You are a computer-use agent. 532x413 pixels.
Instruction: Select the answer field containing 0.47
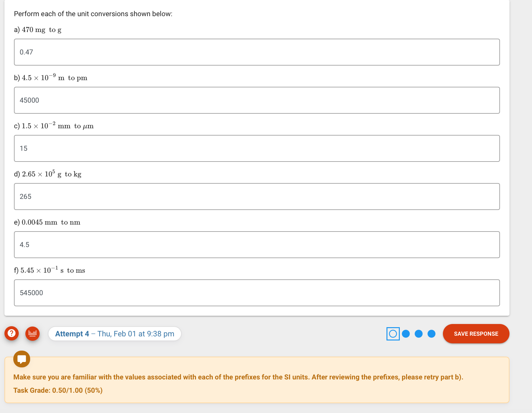pyautogui.click(x=256, y=52)
